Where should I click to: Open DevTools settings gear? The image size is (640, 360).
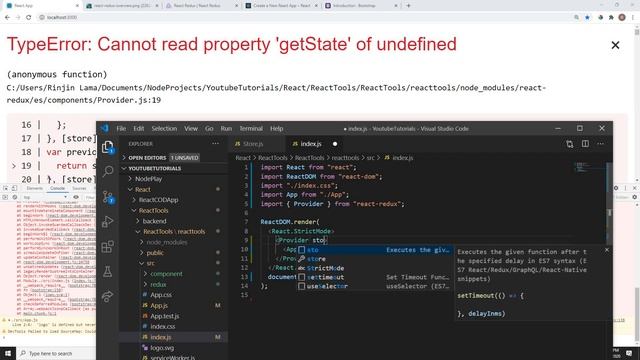click(x=616, y=188)
